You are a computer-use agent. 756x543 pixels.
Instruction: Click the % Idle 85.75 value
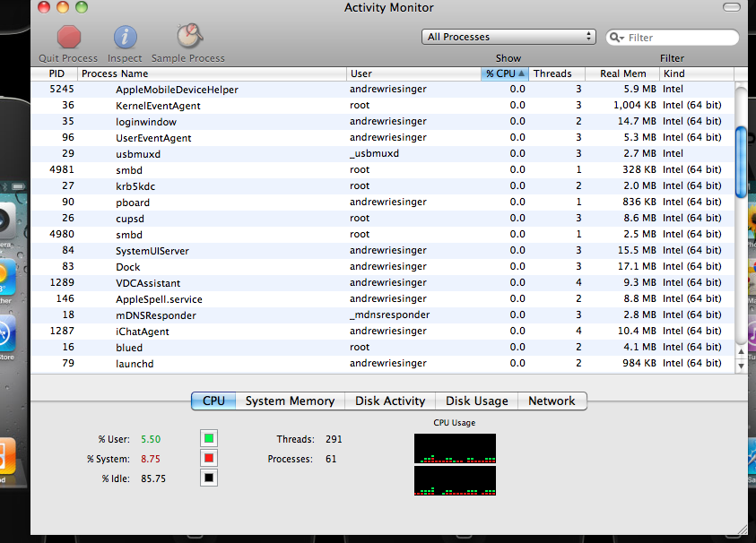(x=153, y=478)
